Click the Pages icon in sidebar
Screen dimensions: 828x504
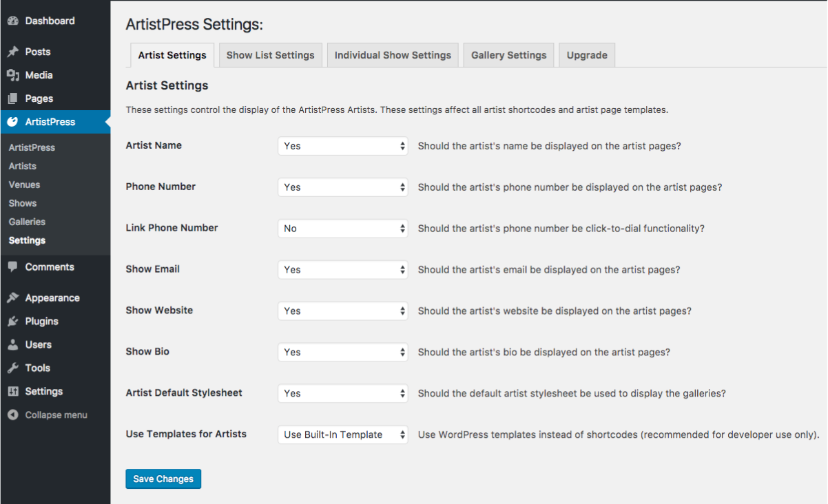click(x=12, y=98)
